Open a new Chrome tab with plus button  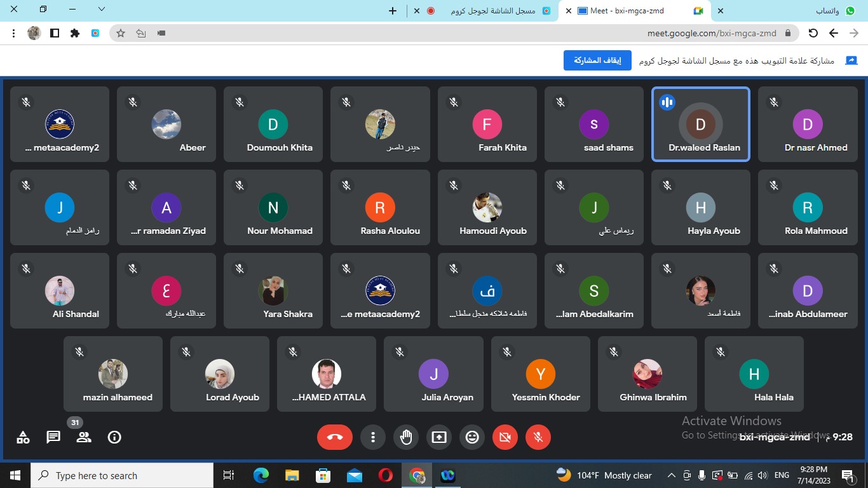(393, 11)
